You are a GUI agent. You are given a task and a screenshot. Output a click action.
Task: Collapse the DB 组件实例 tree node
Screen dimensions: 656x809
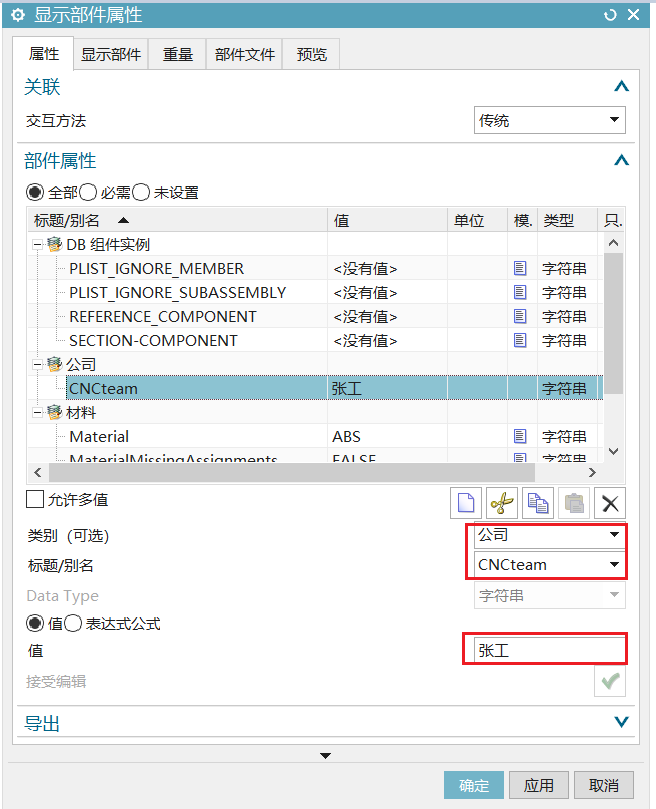tap(37, 245)
